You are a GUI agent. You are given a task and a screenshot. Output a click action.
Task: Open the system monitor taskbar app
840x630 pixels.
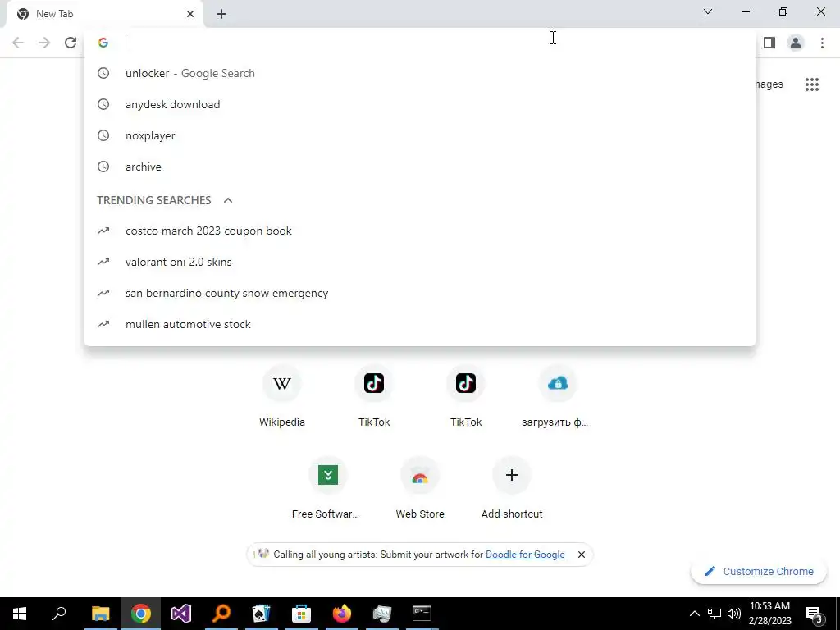tap(382, 614)
